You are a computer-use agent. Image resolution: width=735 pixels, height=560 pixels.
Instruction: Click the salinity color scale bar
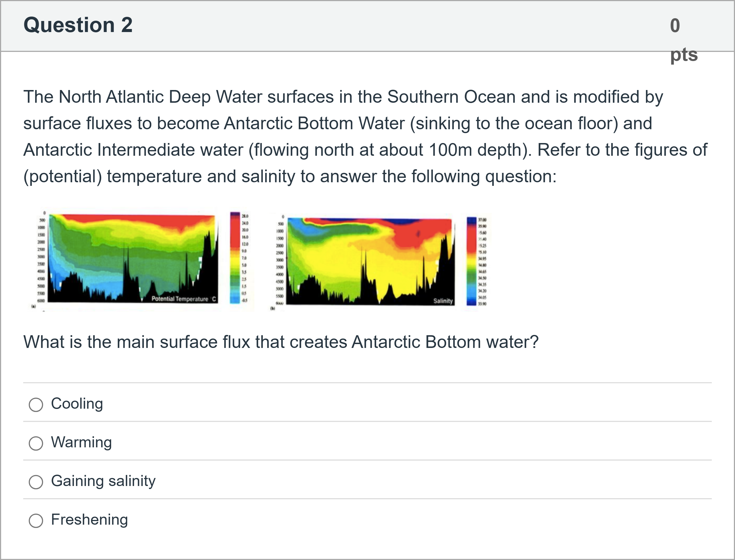(472, 261)
